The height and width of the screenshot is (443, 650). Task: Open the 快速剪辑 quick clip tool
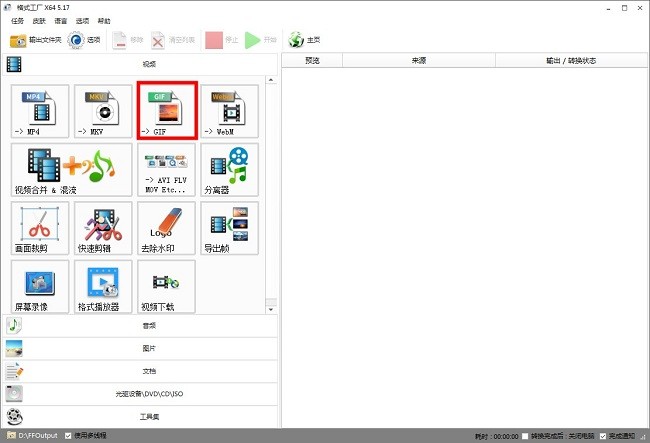[104, 227]
